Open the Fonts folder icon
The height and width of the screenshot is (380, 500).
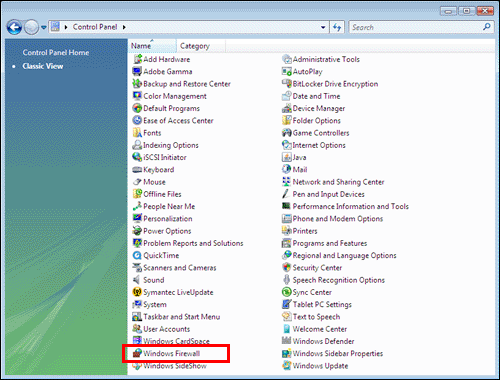tap(137, 133)
